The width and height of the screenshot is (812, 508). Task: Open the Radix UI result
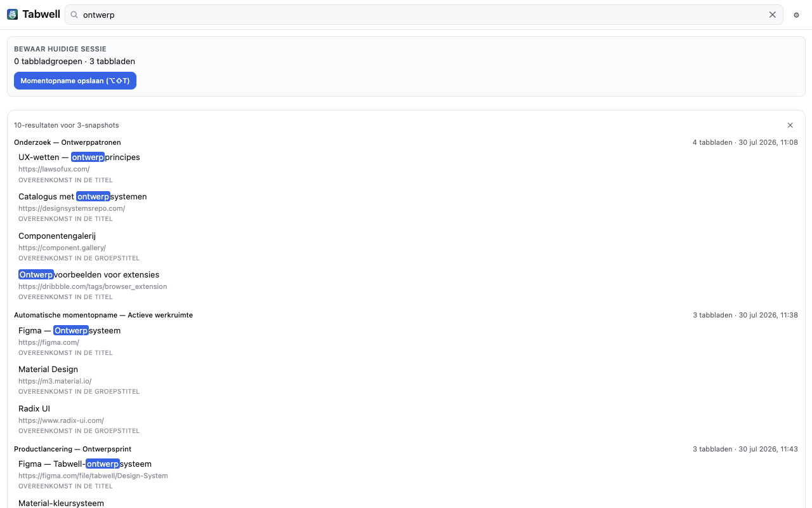(34, 409)
